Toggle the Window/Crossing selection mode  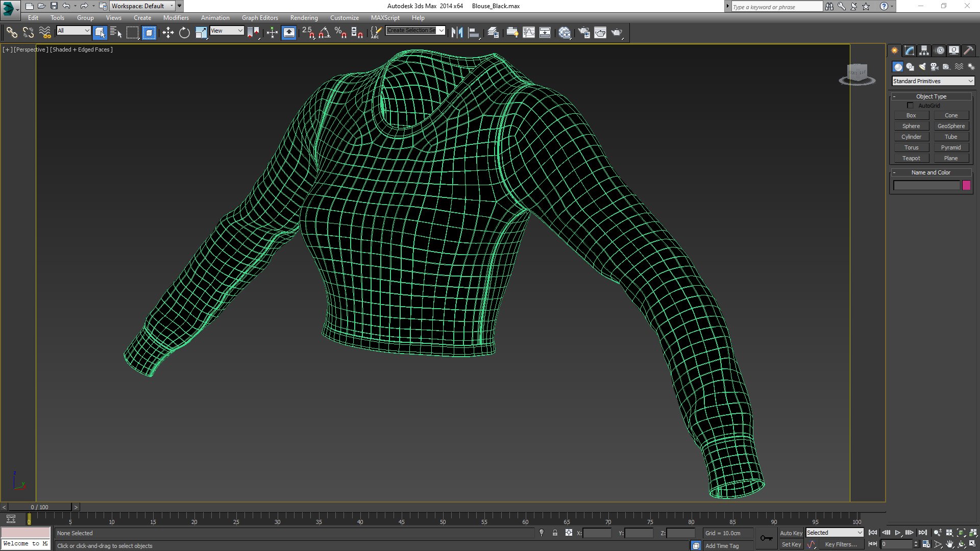(149, 33)
